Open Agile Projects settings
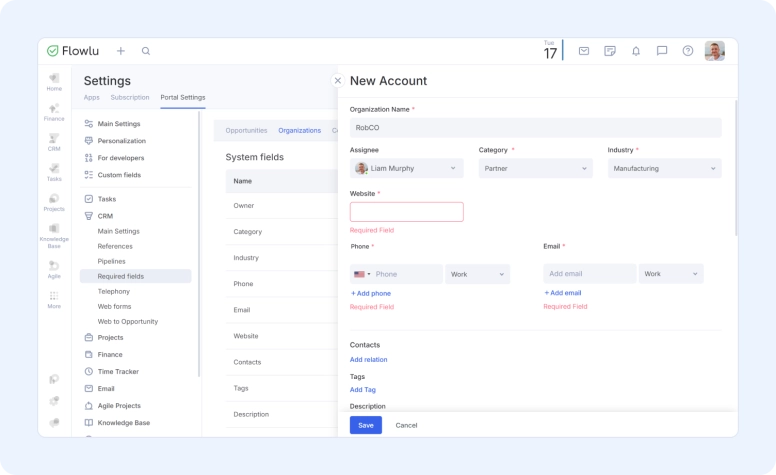The height and width of the screenshot is (475, 776). pyautogui.click(x=119, y=406)
